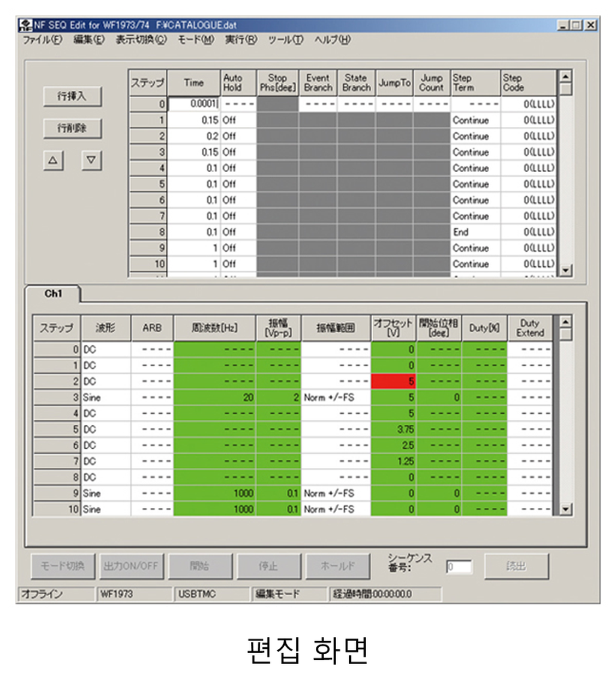The width and height of the screenshot is (616, 686).
Task: Click step table scrollbar down arrow
Action: tap(566, 270)
